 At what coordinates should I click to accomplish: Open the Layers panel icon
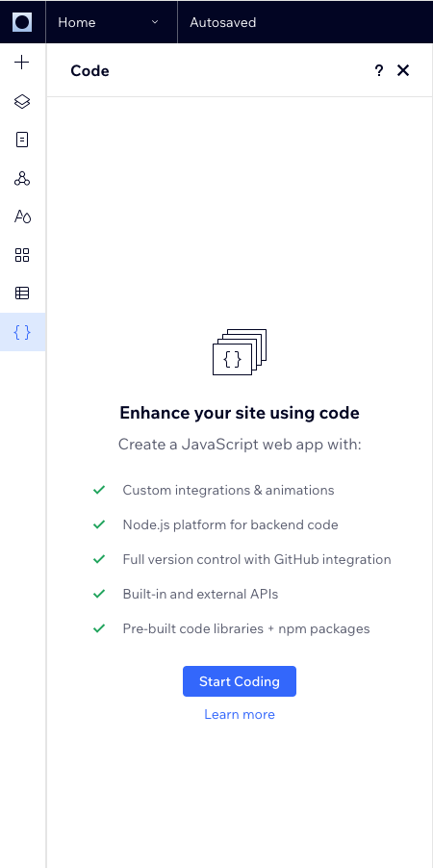pos(21,101)
